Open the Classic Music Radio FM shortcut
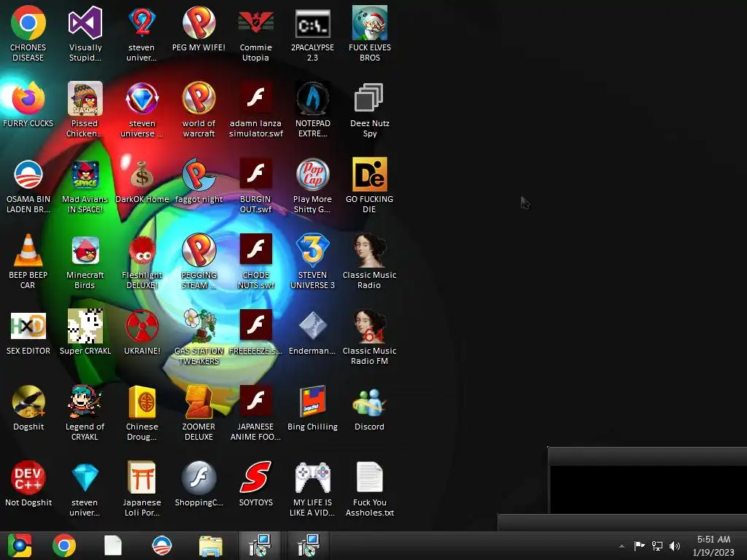The image size is (747, 560). point(369,326)
